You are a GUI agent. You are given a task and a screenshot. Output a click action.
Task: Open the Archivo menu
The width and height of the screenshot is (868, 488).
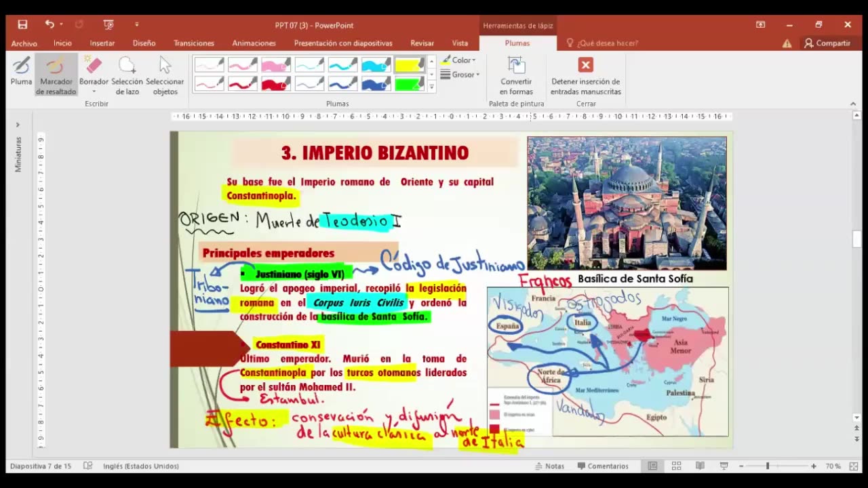[x=24, y=43]
